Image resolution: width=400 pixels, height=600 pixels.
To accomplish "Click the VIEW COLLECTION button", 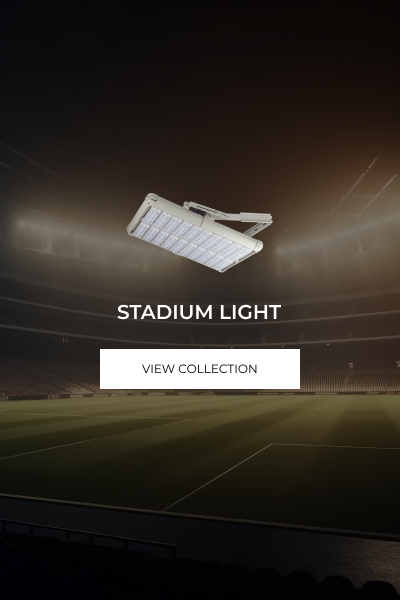I will 200,369.
